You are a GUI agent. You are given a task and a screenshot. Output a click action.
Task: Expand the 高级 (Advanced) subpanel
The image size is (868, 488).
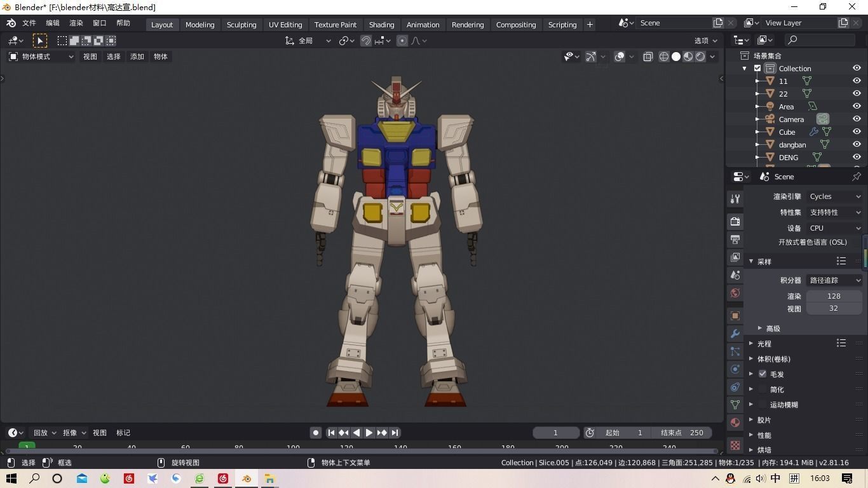[x=773, y=329]
